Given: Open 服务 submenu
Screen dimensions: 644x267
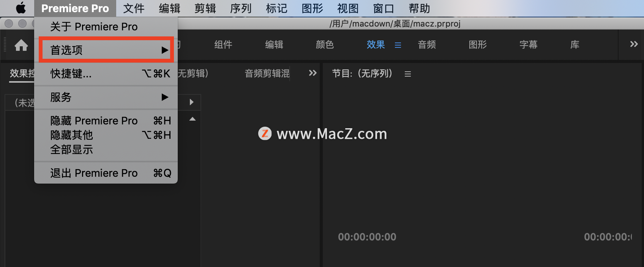Looking at the screenshot, I should tap(106, 97).
